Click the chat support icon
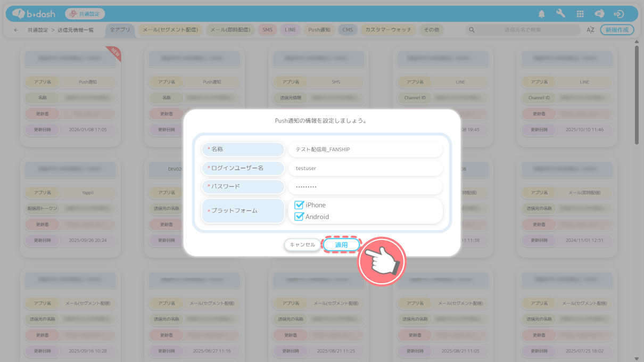The width and height of the screenshot is (644, 362). coord(599,14)
